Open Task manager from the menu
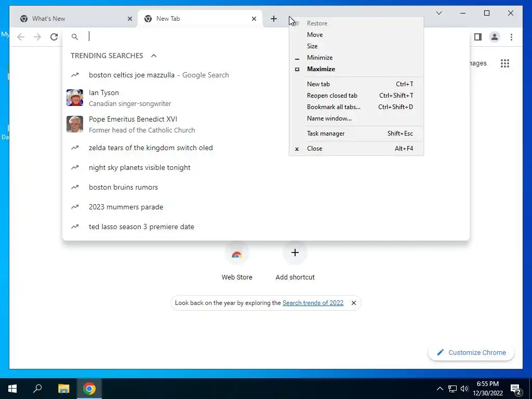532x399 pixels. coord(356,134)
